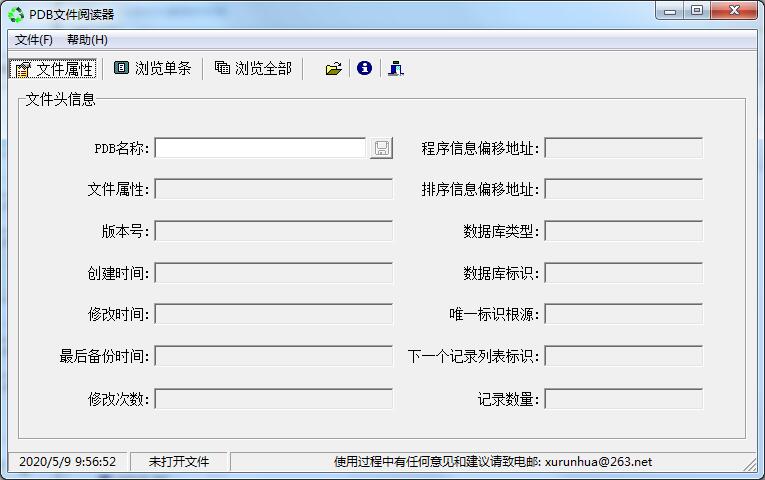Select the 文件属性 toolbar tab
765x480 pixels.
pos(54,68)
